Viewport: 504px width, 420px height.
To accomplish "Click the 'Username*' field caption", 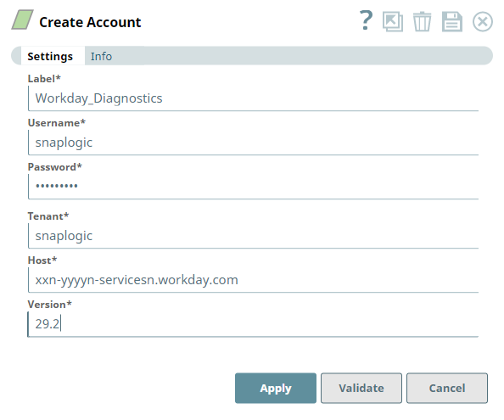I will click(x=57, y=122).
